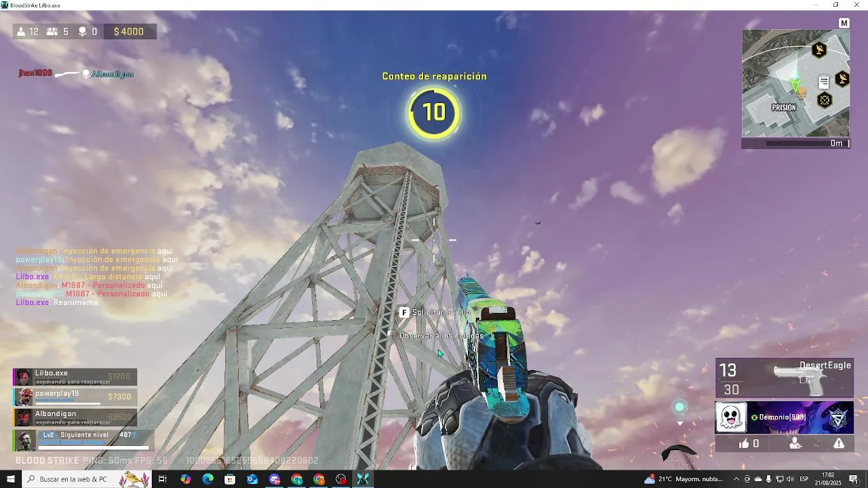This screenshot has width=868, height=488.
Task: Click Observar a los colegas option
Action: coord(441,336)
